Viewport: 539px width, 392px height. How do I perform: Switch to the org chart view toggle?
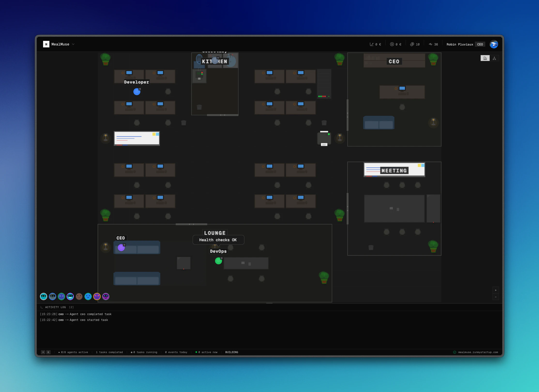click(494, 58)
